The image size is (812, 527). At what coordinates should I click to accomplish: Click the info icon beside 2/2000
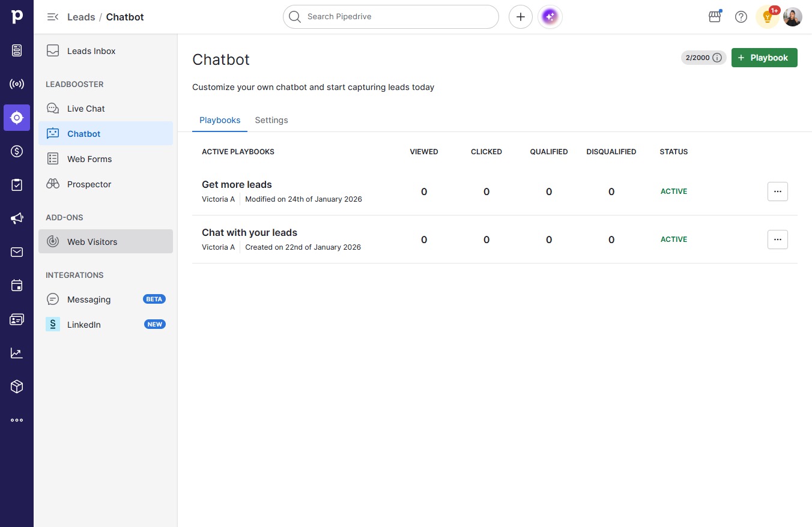point(717,58)
